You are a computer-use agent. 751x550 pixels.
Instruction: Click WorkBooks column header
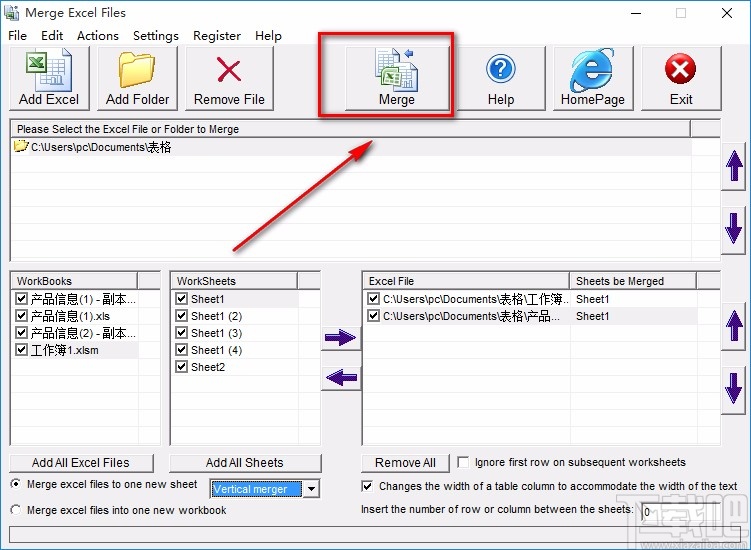pyautogui.click(x=74, y=281)
